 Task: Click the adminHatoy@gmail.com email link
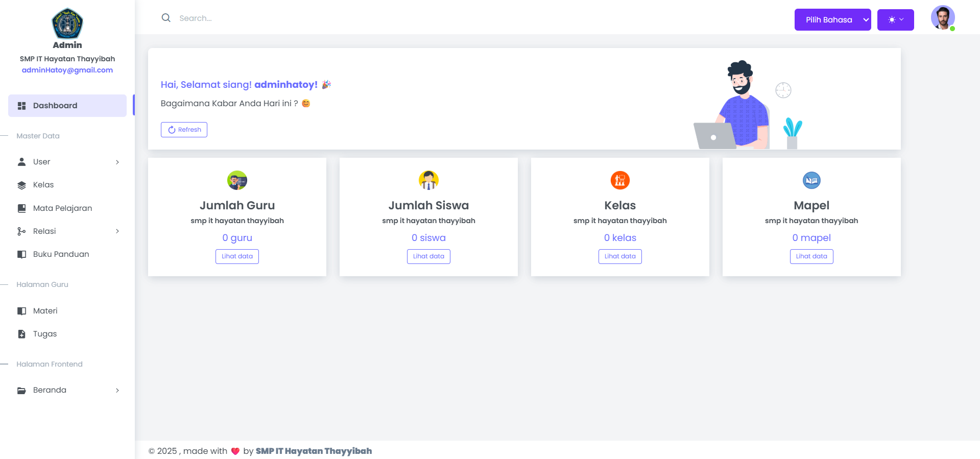point(67,70)
